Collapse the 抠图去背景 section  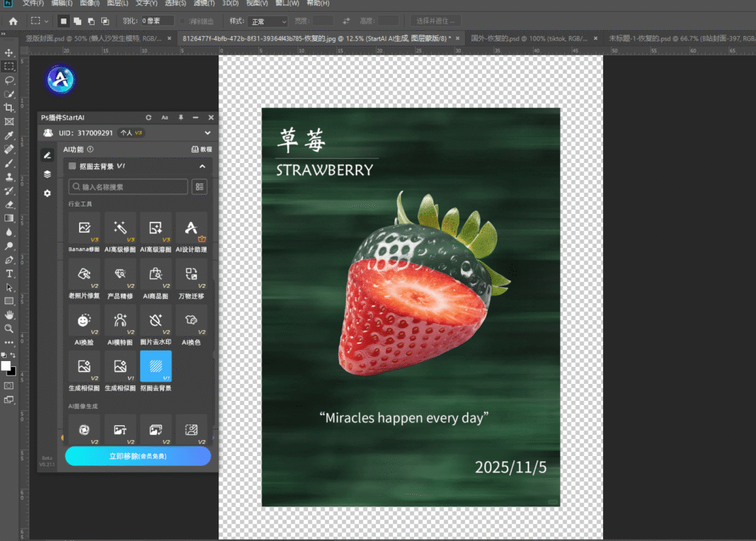pyautogui.click(x=202, y=167)
